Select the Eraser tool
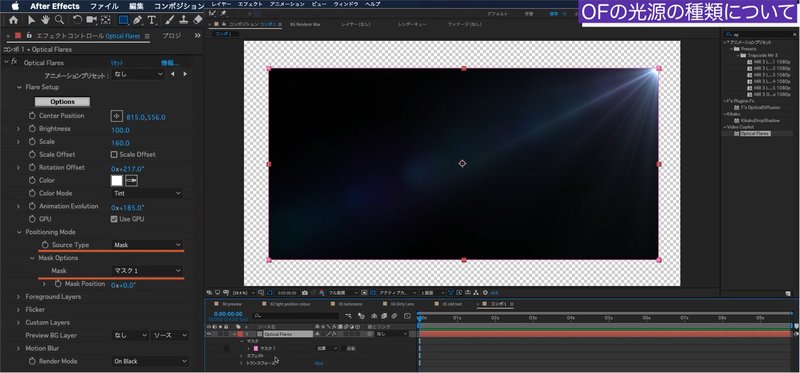The height and width of the screenshot is (373, 800). pyautogui.click(x=198, y=20)
